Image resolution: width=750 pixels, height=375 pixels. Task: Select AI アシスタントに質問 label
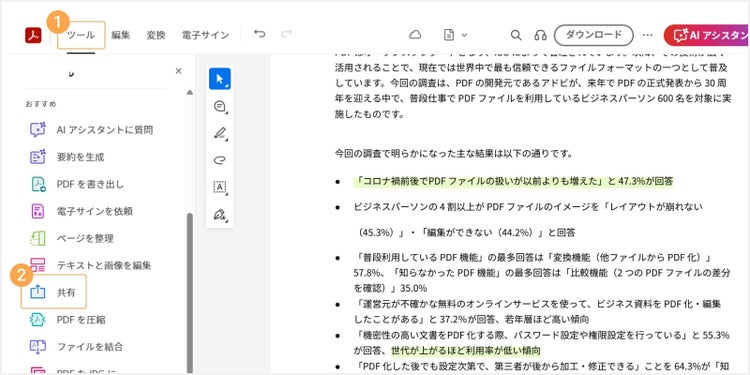pos(105,130)
